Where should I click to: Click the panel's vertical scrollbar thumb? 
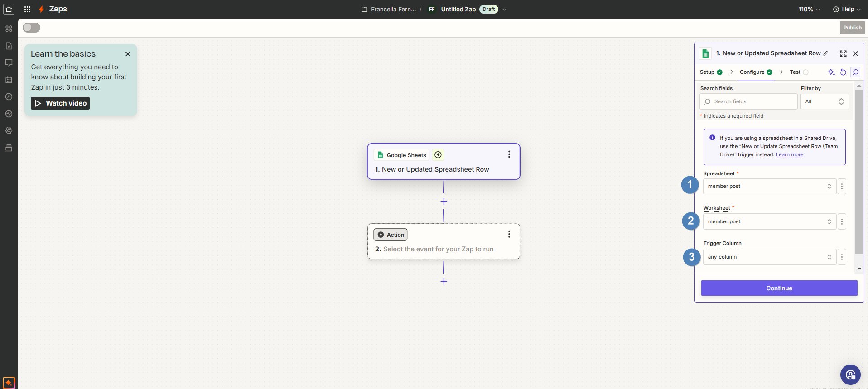pyautogui.click(x=859, y=172)
